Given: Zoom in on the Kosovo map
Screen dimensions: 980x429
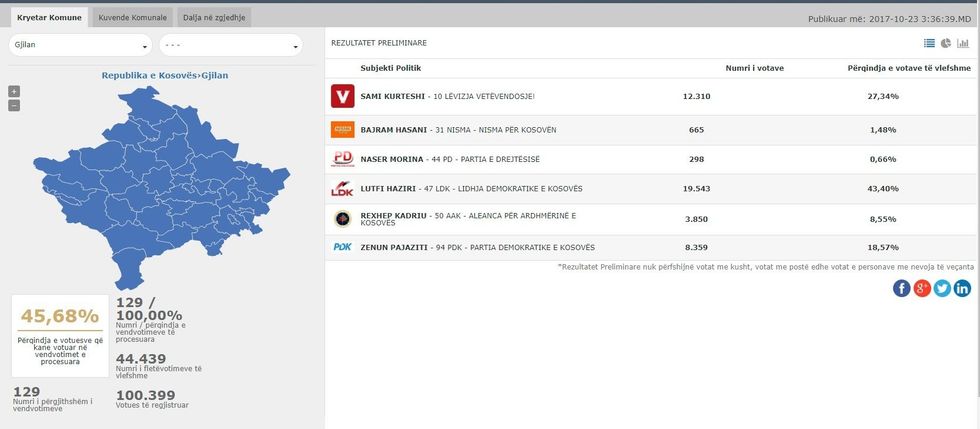Looking at the screenshot, I should [14, 91].
